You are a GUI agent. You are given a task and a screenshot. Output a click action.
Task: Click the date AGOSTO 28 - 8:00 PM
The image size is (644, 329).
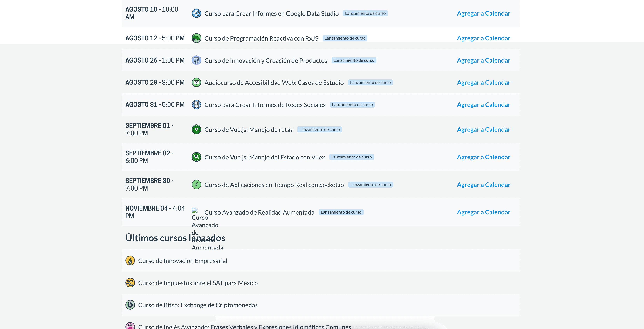(x=155, y=82)
